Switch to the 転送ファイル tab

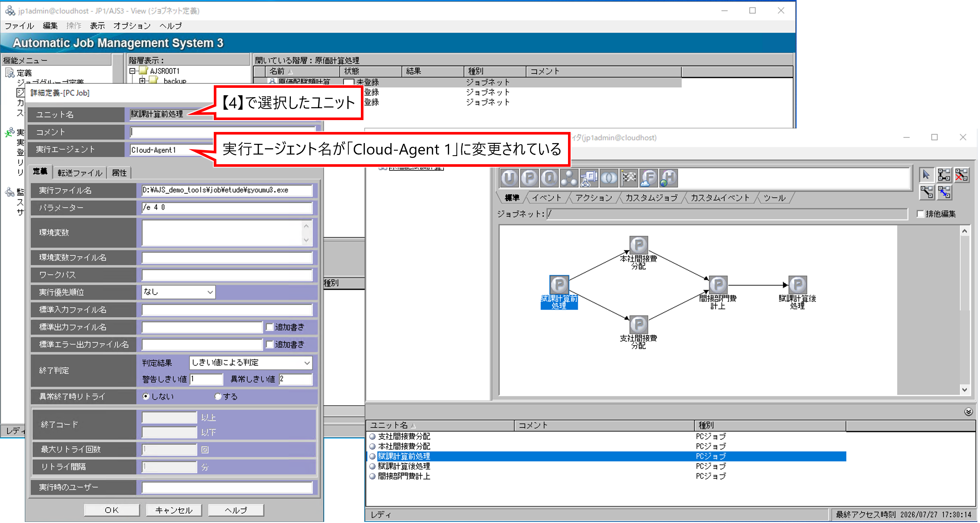click(x=80, y=173)
